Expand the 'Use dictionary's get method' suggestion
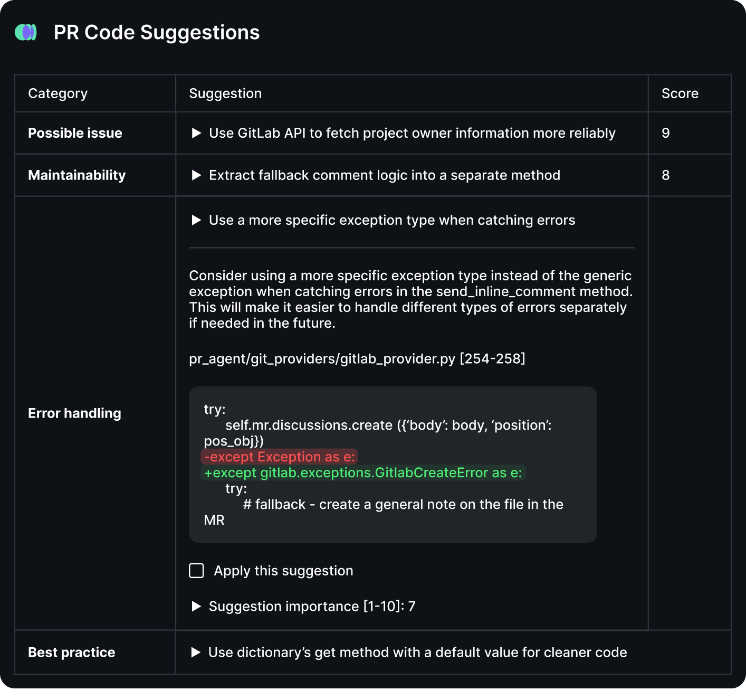This screenshot has height=700, width=746. 196,652
